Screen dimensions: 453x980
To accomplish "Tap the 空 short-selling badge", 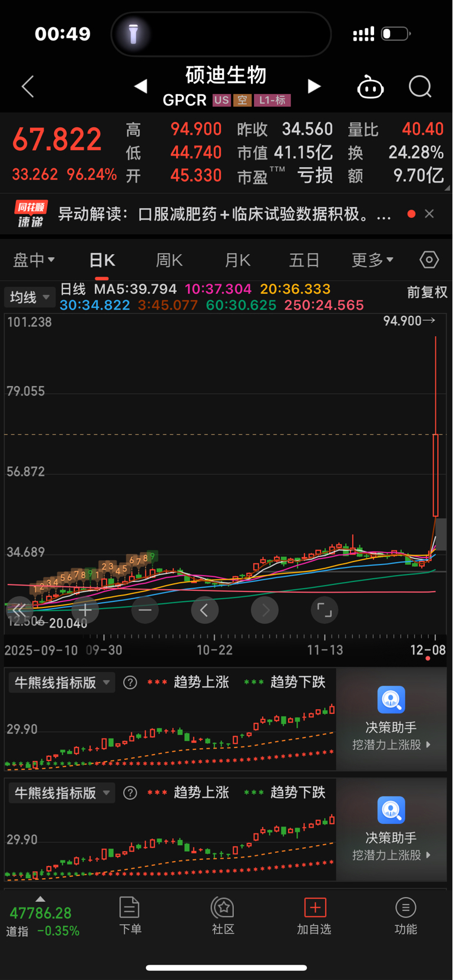I will [242, 100].
